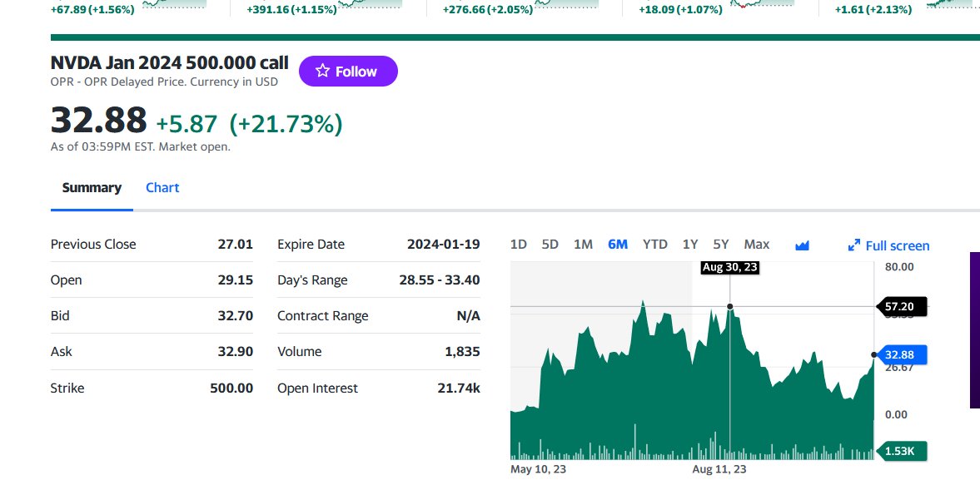The width and height of the screenshot is (980, 485).
Task: Click the +67.89 (+1.56%) market ticker
Action: 92,9
